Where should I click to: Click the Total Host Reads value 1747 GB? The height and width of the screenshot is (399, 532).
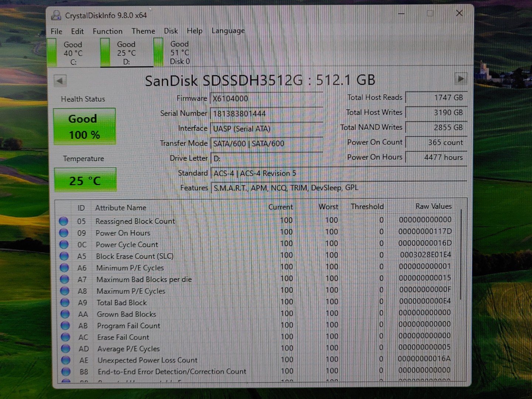436,98
